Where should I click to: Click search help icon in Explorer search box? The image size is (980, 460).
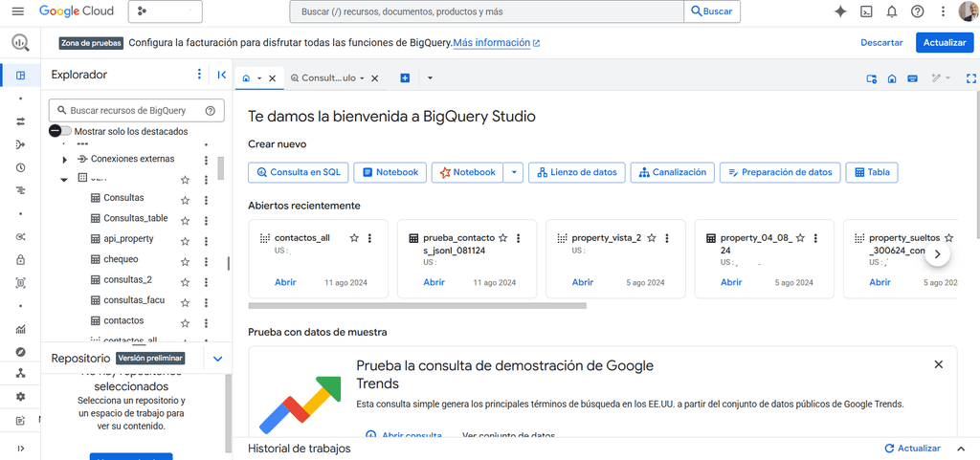click(211, 111)
